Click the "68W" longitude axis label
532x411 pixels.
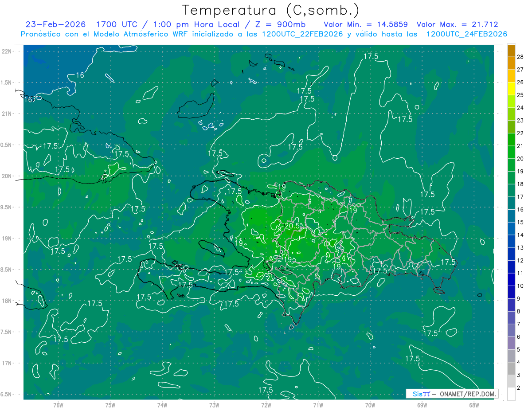tap(473, 405)
